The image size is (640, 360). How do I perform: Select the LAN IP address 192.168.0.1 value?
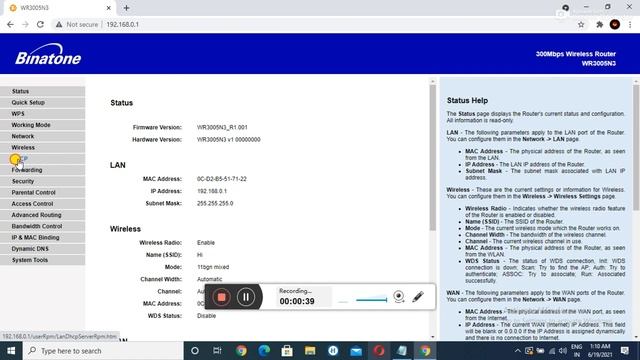point(212,191)
